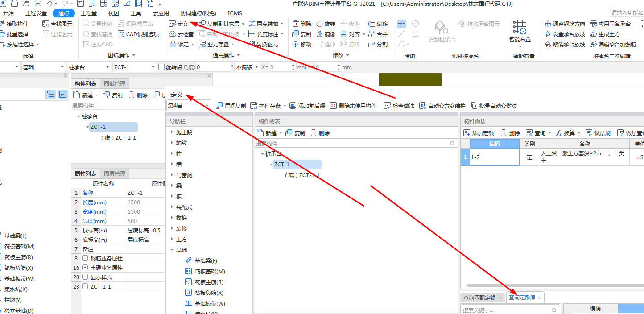Image resolution: width=644 pixels, height=314 pixels.
Task: Click the 角度 angle input field
Action: 213,67
